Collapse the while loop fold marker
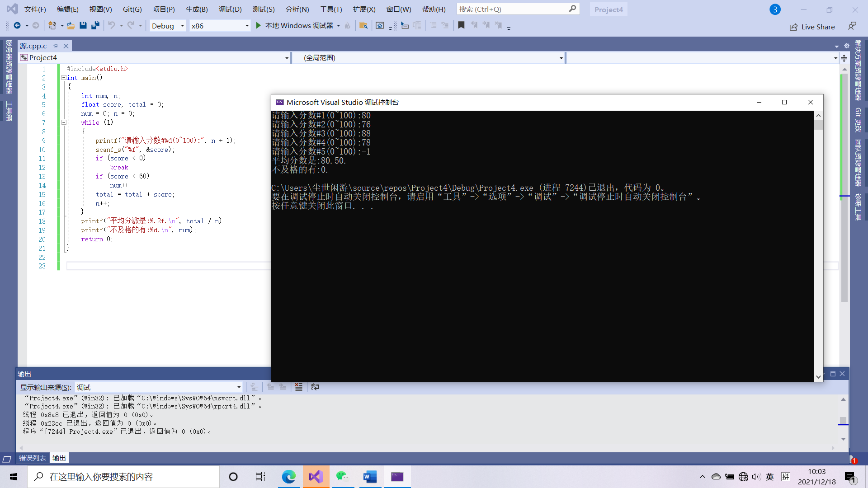The image size is (868, 488). (x=64, y=122)
